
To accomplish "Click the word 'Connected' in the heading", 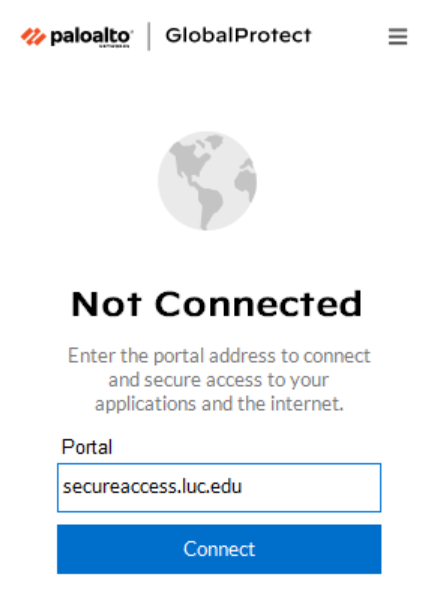I will point(259,304).
